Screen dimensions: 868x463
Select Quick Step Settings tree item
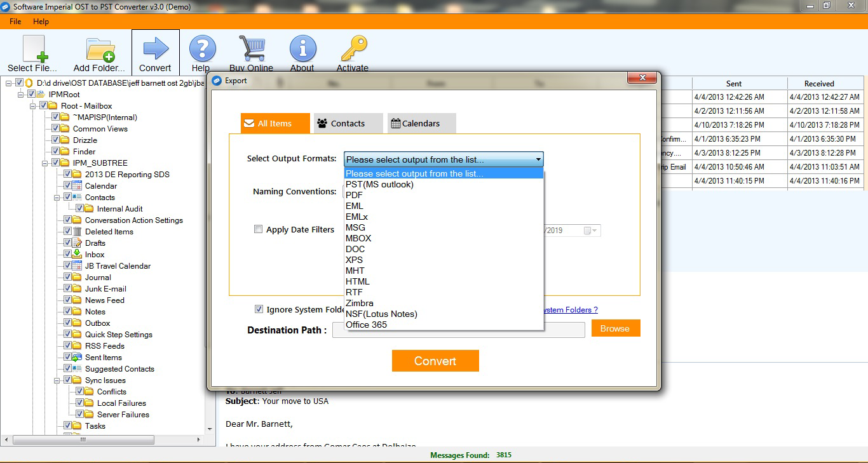[x=119, y=334]
